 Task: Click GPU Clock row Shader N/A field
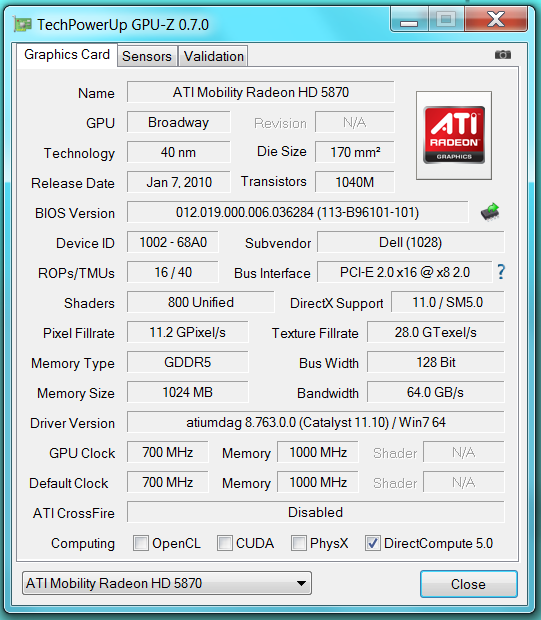click(x=464, y=452)
